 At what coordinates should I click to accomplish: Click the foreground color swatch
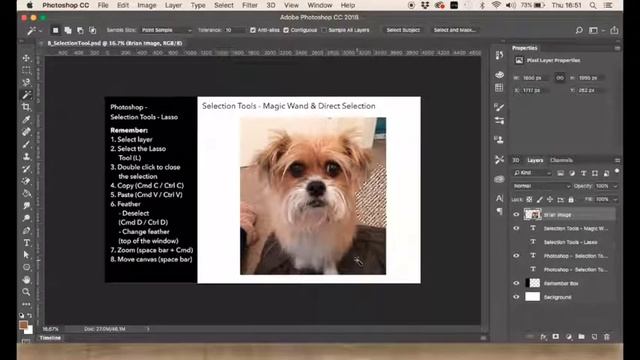pyautogui.click(x=23, y=325)
